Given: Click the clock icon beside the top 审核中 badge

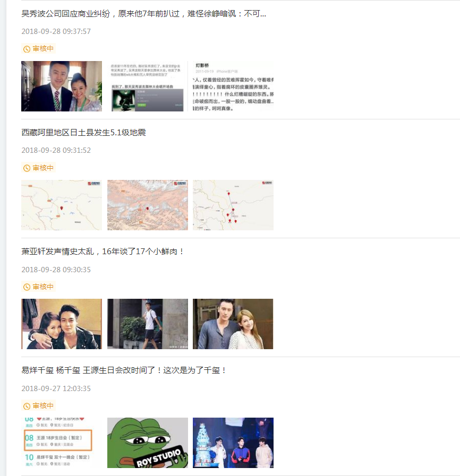Looking at the screenshot, I should pyautogui.click(x=27, y=49).
